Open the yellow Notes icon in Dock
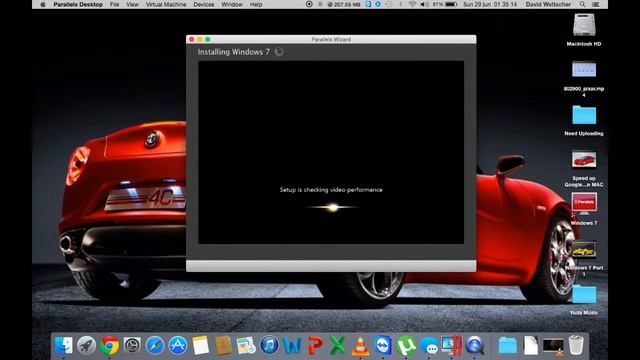 point(200,346)
